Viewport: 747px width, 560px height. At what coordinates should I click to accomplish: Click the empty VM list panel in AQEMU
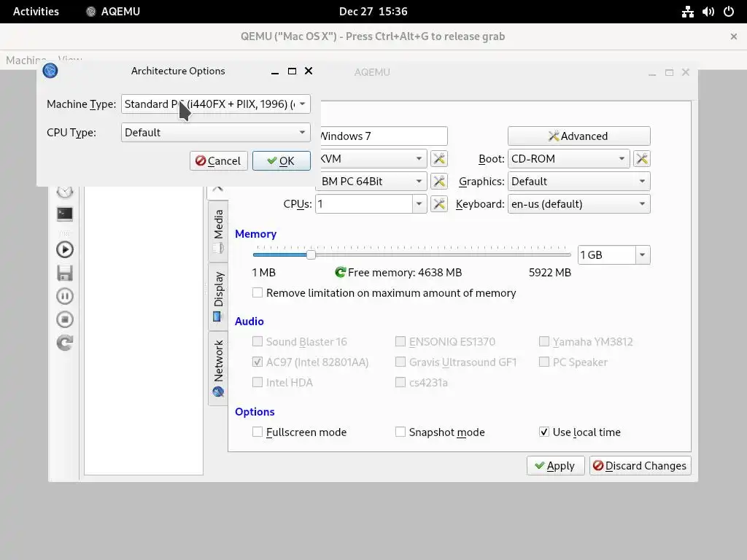tap(144, 330)
